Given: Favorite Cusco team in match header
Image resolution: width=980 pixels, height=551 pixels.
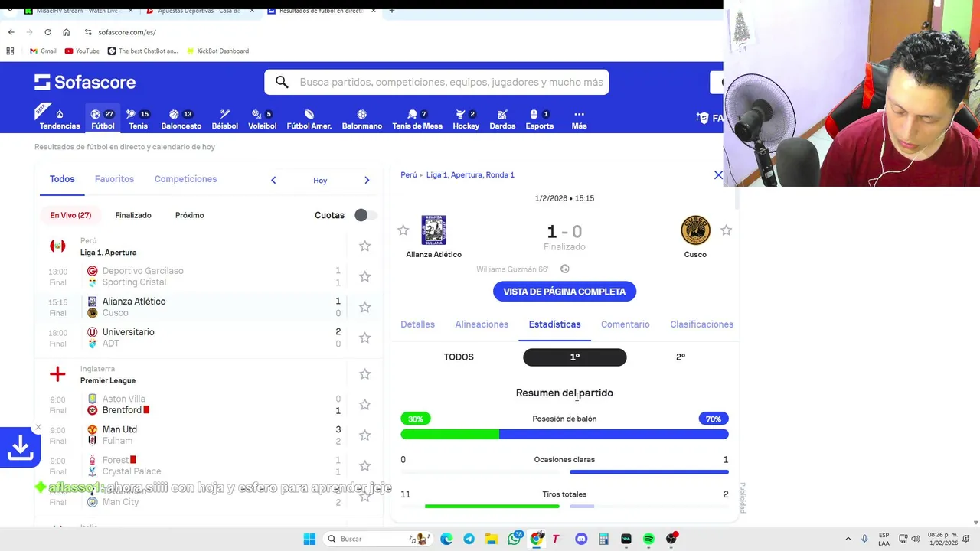Looking at the screenshot, I should click(x=726, y=230).
